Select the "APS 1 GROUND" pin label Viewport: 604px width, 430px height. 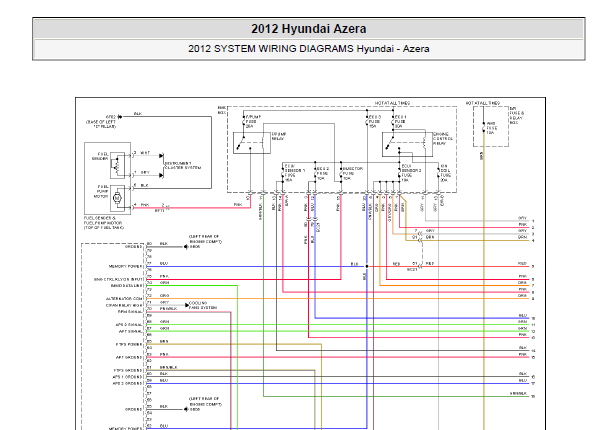(128, 377)
